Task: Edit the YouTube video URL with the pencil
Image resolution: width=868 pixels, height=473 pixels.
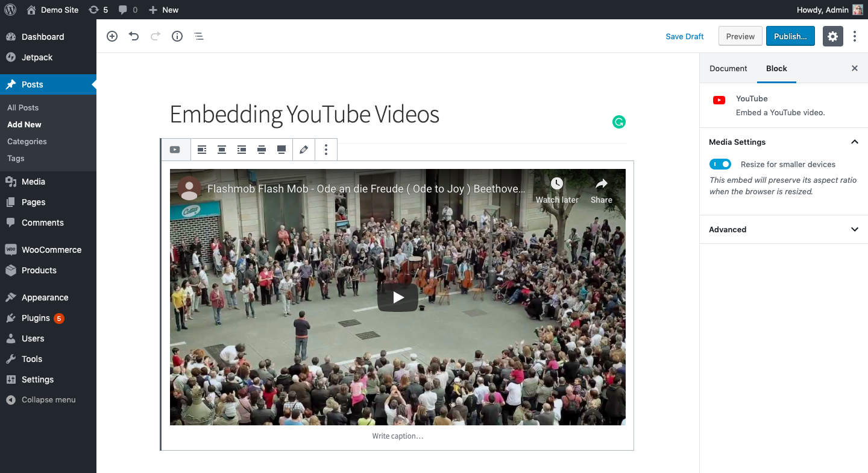Action: tap(303, 149)
